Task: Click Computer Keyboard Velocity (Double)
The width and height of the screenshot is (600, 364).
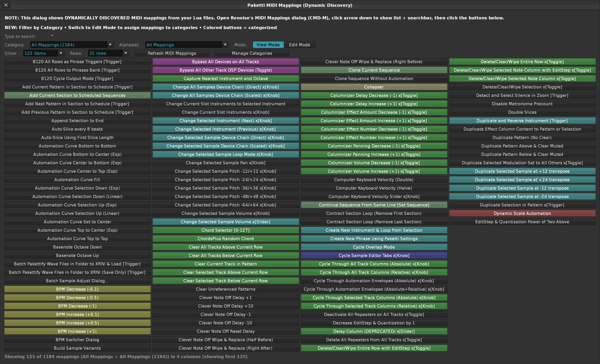Action: pos(374,179)
